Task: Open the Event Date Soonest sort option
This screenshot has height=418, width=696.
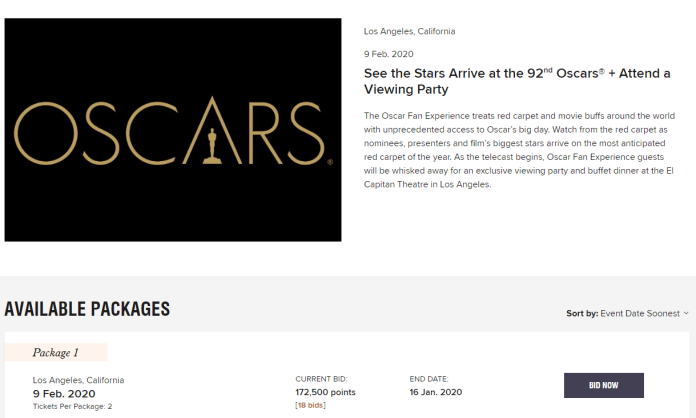Action: 640,314
